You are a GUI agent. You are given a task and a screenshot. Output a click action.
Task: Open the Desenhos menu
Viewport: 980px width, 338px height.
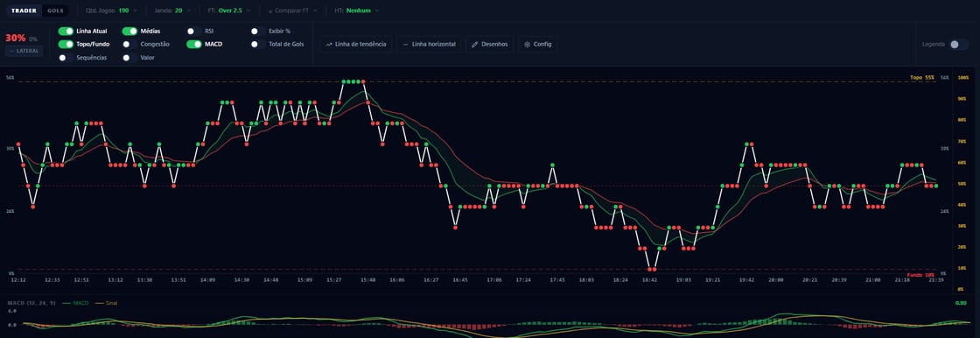(489, 45)
